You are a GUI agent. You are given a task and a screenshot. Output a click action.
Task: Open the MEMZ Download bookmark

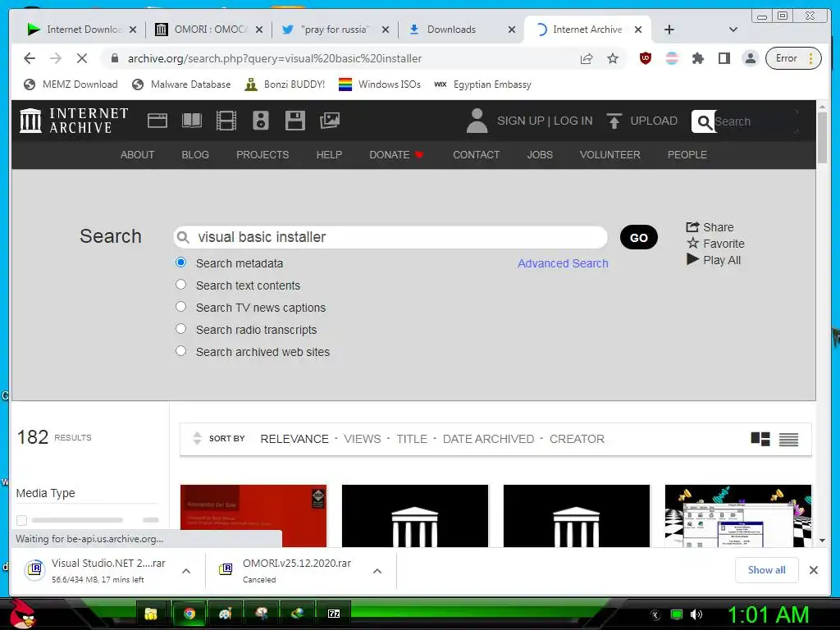[x=71, y=84]
